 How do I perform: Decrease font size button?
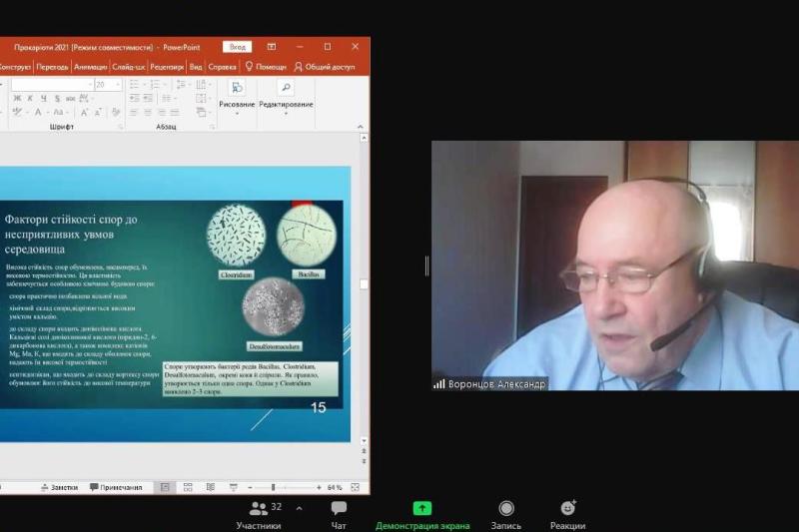point(98,112)
